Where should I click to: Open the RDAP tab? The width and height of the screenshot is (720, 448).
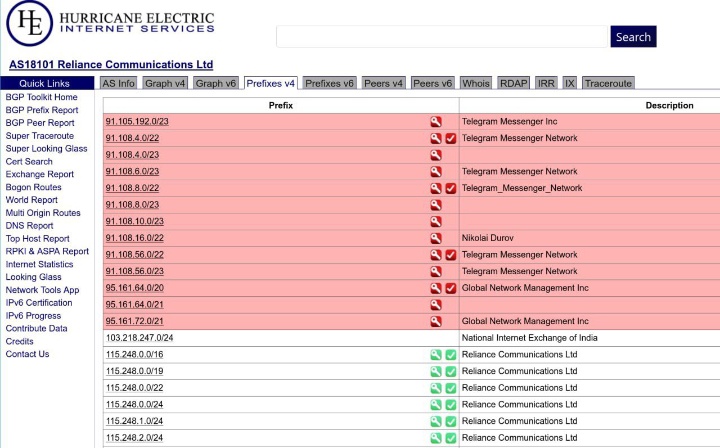(514, 83)
